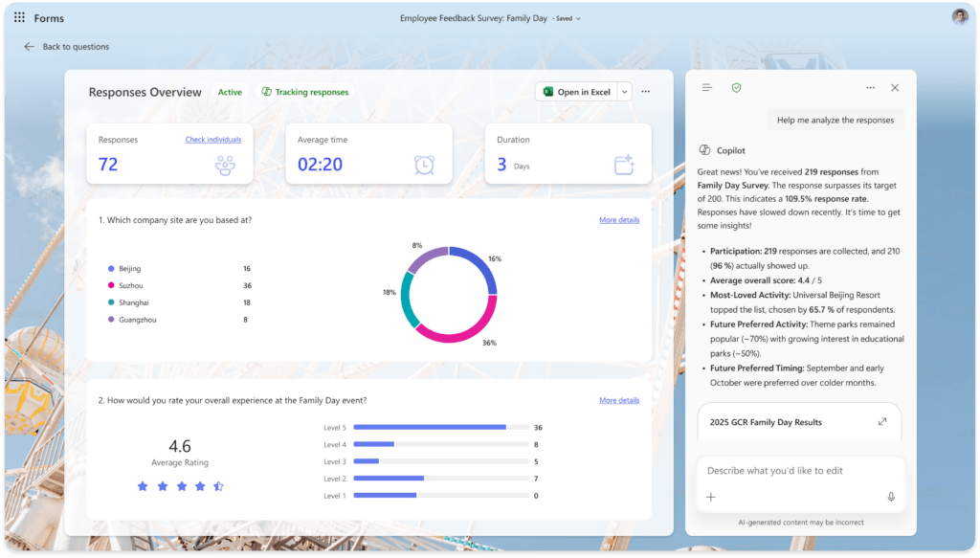Image resolution: width=980 pixels, height=558 pixels.
Task: Click the hamburger menu icon in Copilot panel
Action: pyautogui.click(x=707, y=87)
